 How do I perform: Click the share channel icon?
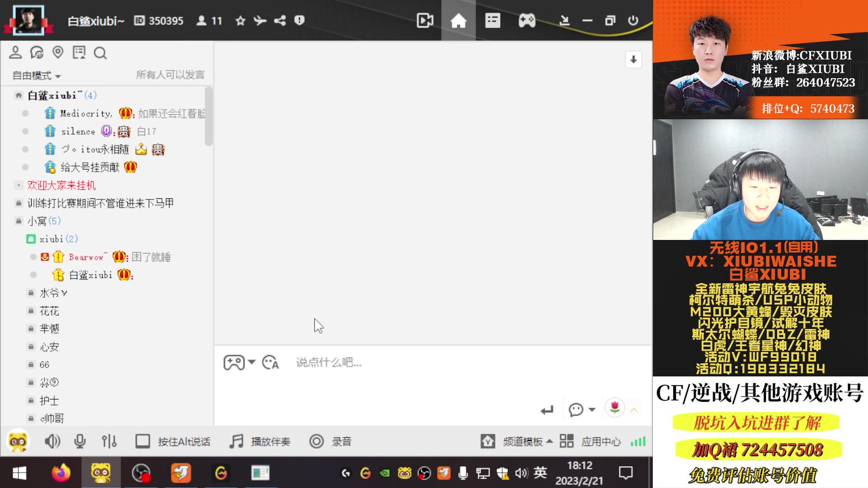click(x=280, y=21)
